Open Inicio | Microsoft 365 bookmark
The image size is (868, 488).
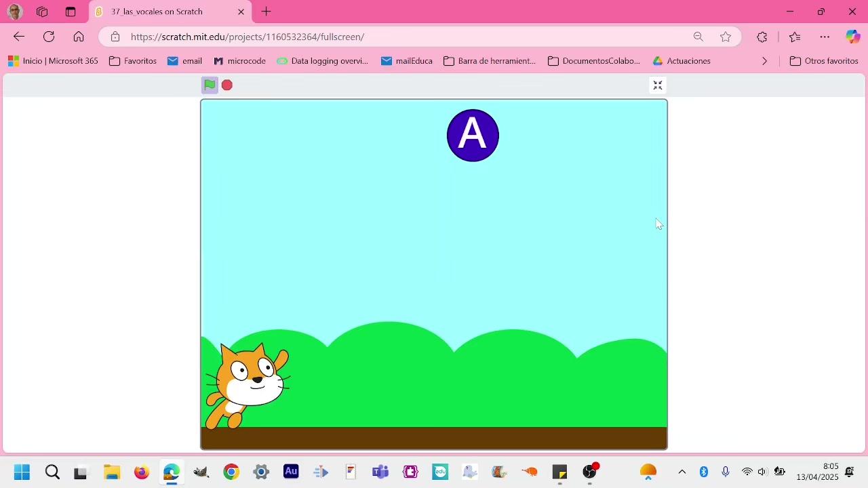(54, 61)
